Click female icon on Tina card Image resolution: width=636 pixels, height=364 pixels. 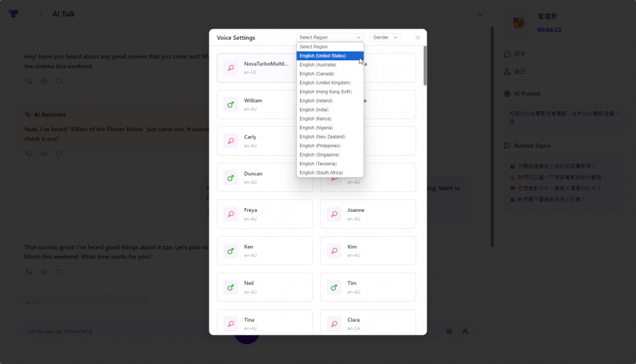pos(231,324)
